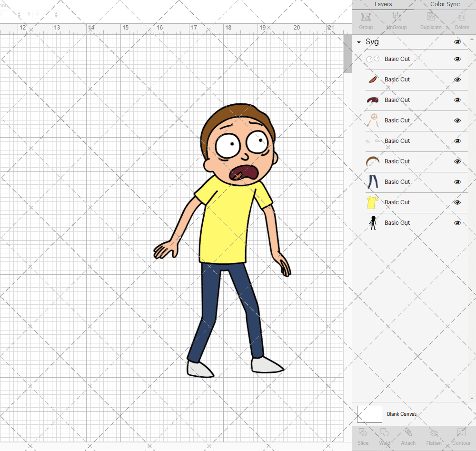Hide the black silhouette layer
476x451 pixels.
pyautogui.click(x=457, y=223)
